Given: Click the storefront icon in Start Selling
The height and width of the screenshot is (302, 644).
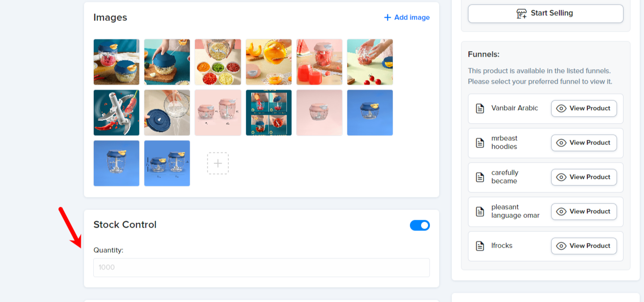Looking at the screenshot, I should coord(522,13).
